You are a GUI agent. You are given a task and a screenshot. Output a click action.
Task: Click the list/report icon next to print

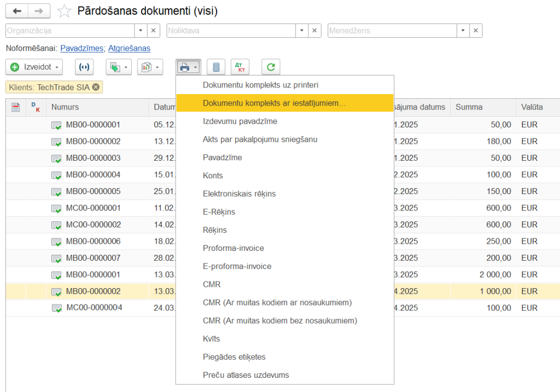217,67
